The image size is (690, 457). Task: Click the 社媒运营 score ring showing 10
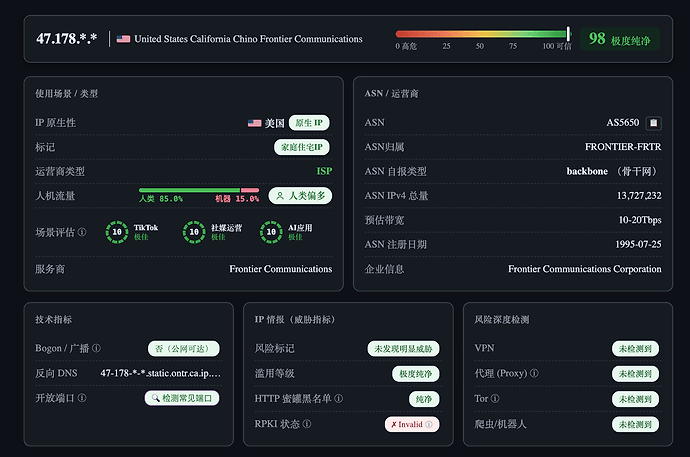coord(194,232)
